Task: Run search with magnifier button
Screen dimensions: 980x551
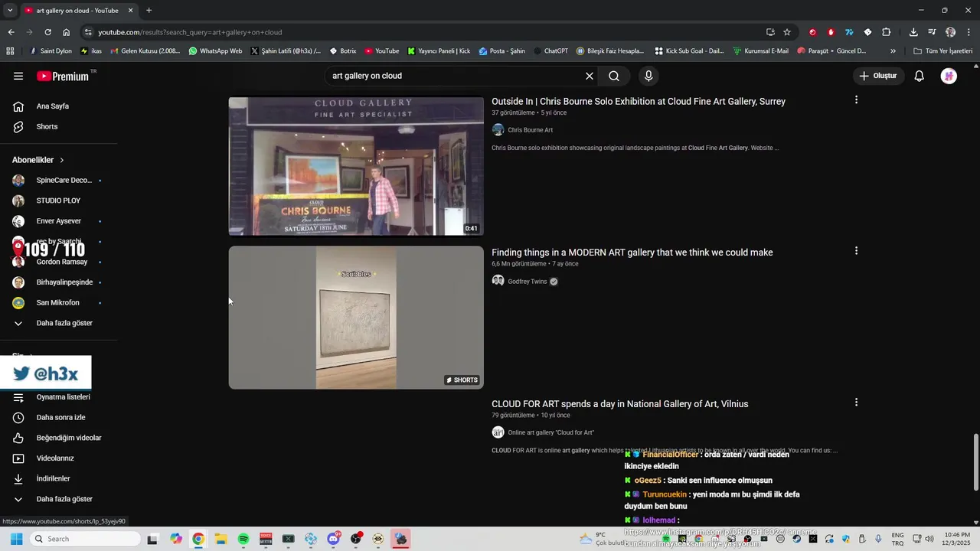Action: (x=614, y=76)
